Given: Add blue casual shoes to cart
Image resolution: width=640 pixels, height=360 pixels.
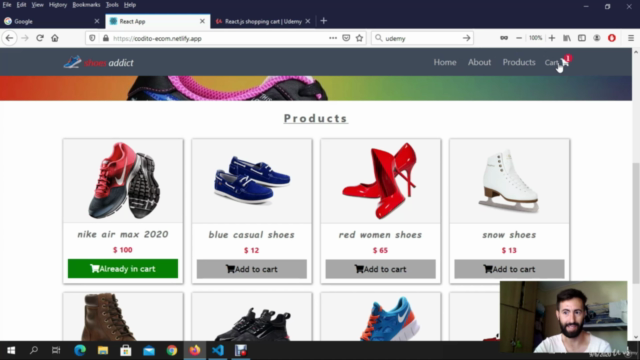Looking at the screenshot, I should [252, 269].
